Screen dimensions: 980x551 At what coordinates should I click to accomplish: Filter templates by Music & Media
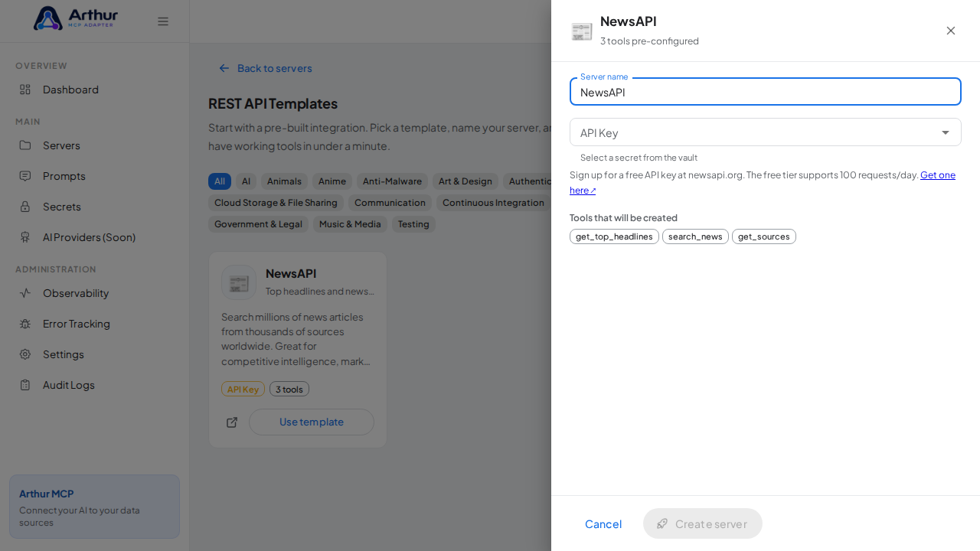(350, 224)
